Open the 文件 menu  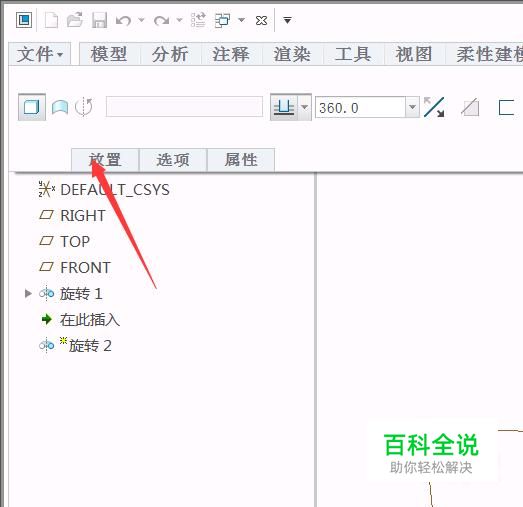[x=40, y=54]
